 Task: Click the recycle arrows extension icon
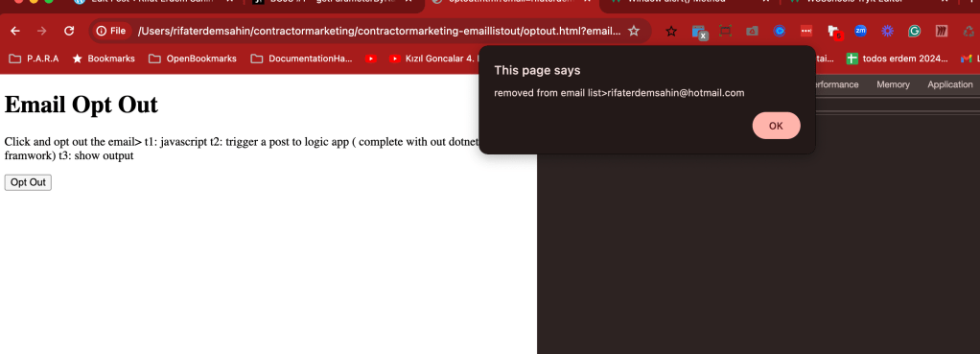(x=968, y=31)
